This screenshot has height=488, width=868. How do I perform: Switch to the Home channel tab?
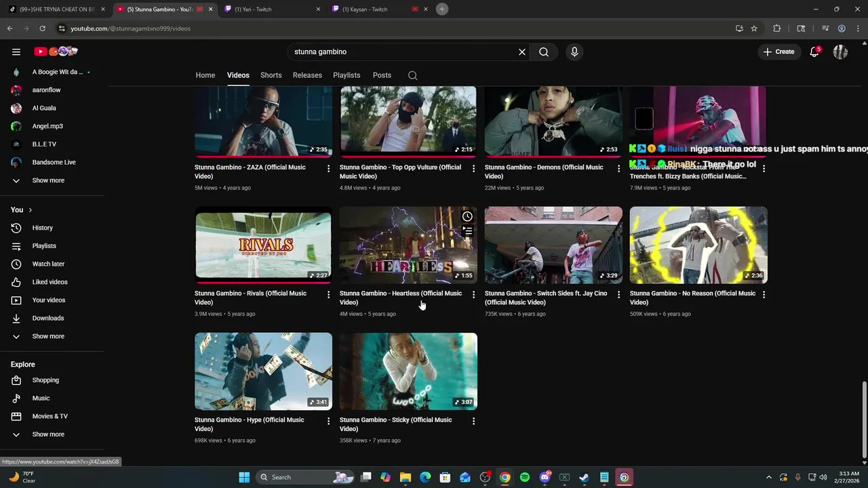(x=205, y=75)
